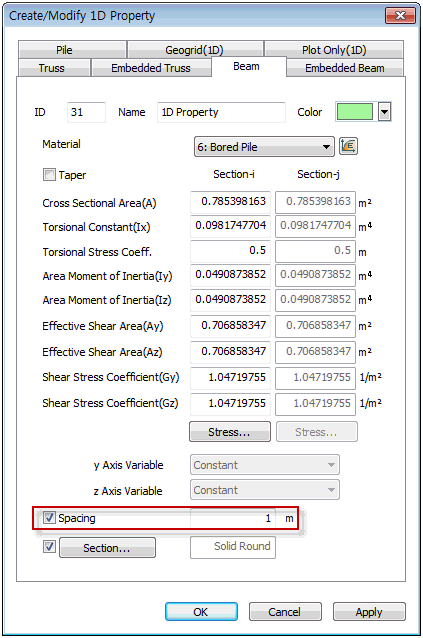The height and width of the screenshot is (638, 423).
Task: Toggle the checkbox beside Section button
Action: (50, 547)
